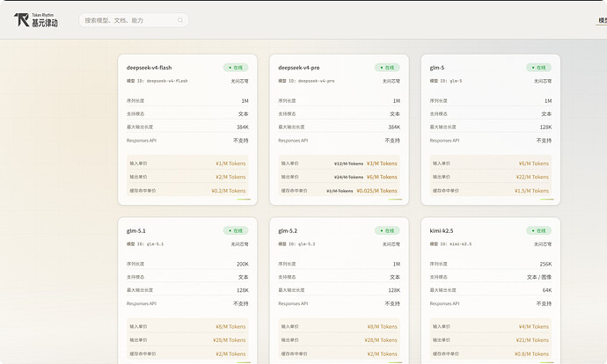Screen dimensions: 607x364
Task: Select model ID text kimi-k2.5
Action: click(x=460, y=244)
